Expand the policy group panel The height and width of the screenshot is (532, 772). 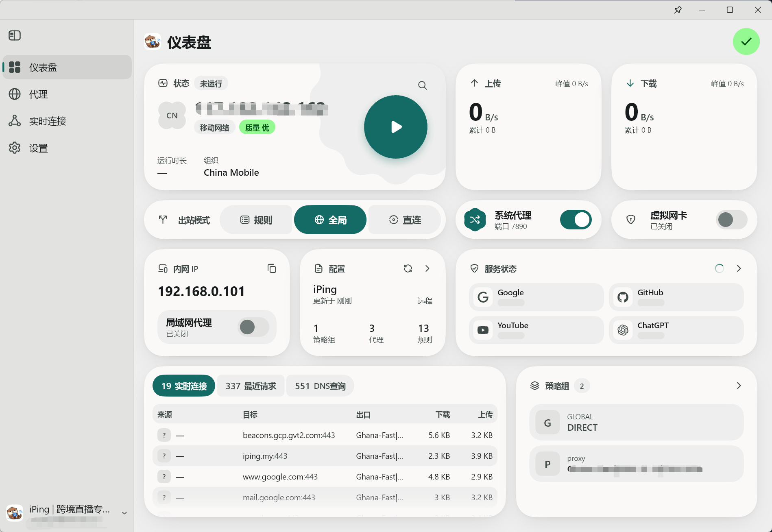(739, 386)
